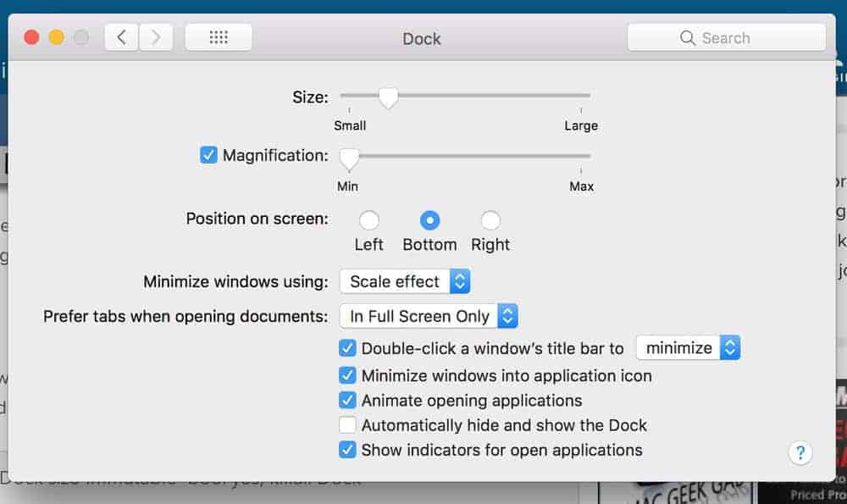
Task: Click the Dock Size slider handle
Action: click(x=388, y=97)
